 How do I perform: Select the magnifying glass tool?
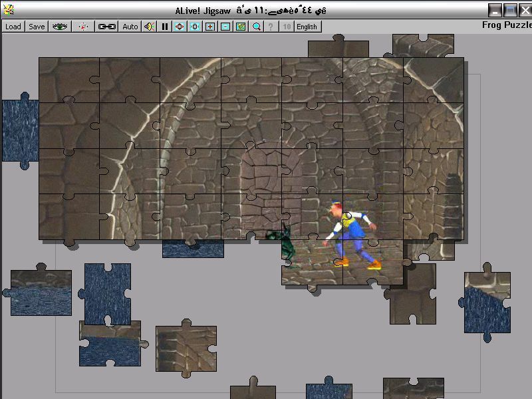(256, 27)
